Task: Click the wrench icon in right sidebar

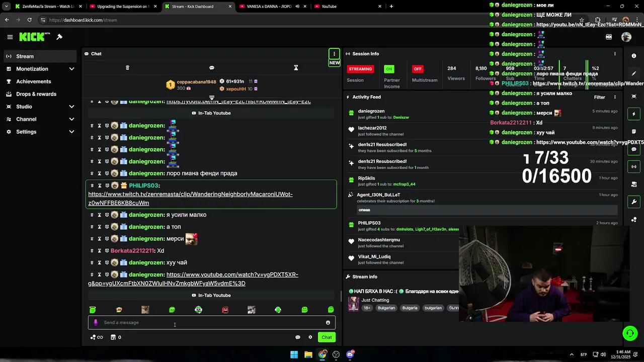Action: pyautogui.click(x=634, y=202)
